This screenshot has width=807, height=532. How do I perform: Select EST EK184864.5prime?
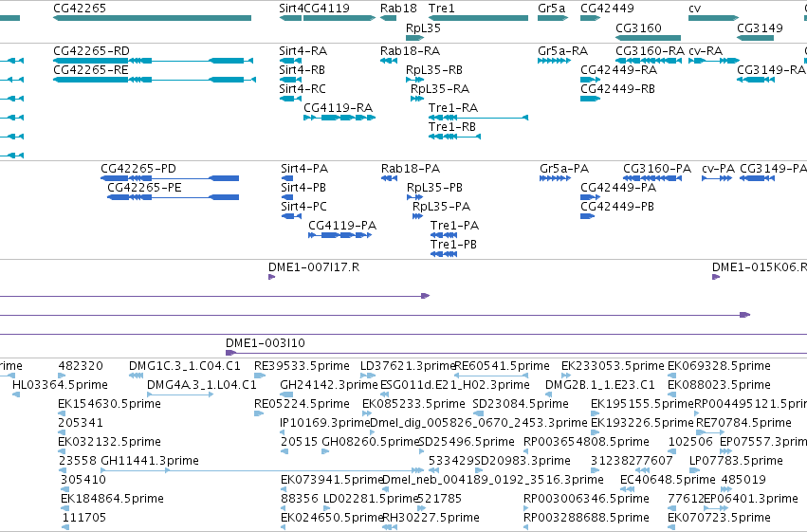point(64,508)
